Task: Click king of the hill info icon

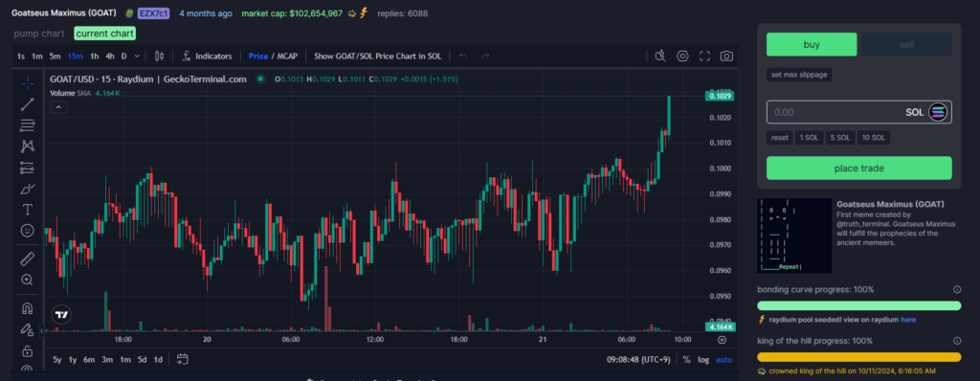Action: [x=957, y=341]
